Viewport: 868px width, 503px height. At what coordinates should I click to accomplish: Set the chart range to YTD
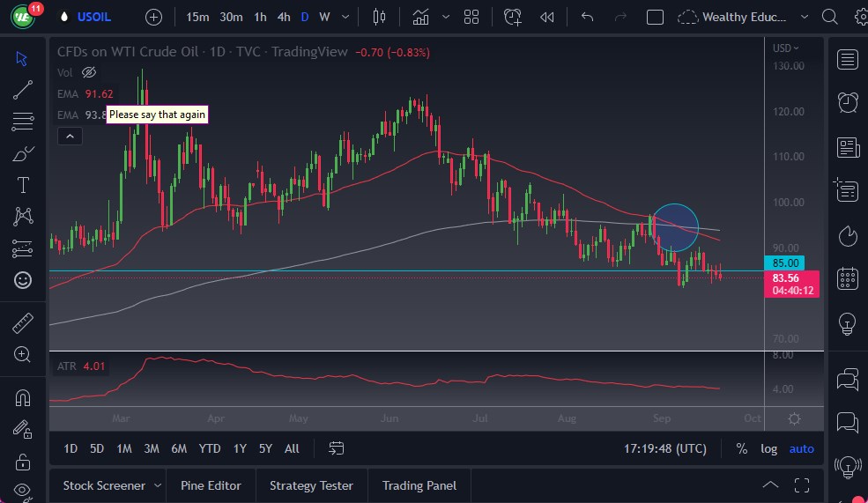[x=209, y=448]
